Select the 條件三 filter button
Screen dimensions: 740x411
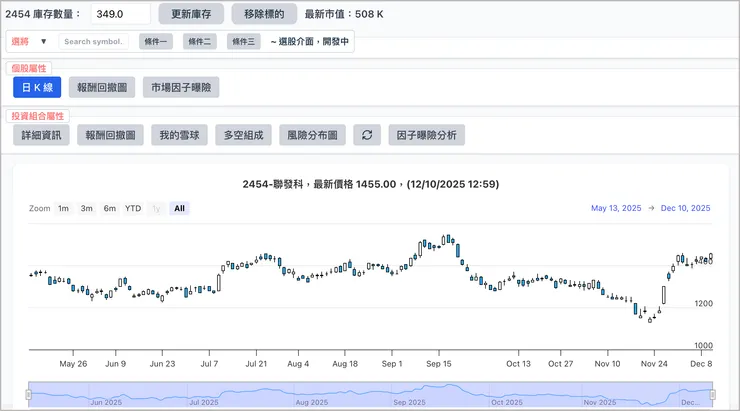[244, 42]
